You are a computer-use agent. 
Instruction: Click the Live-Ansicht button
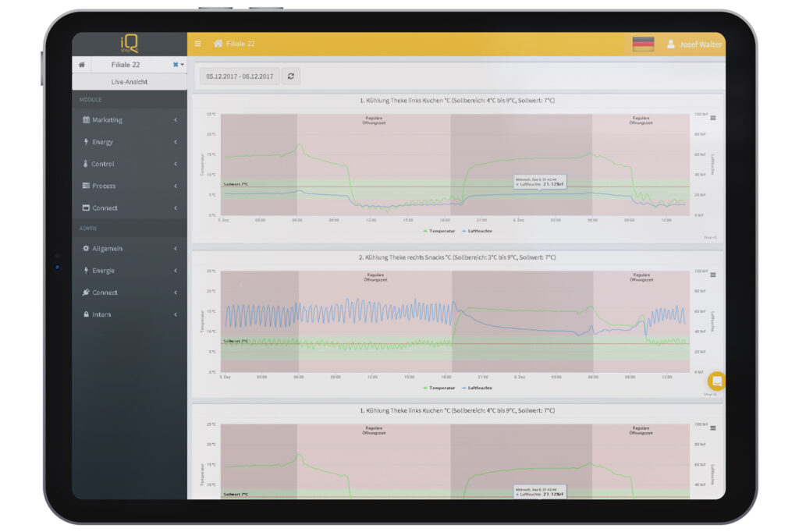tap(130, 82)
